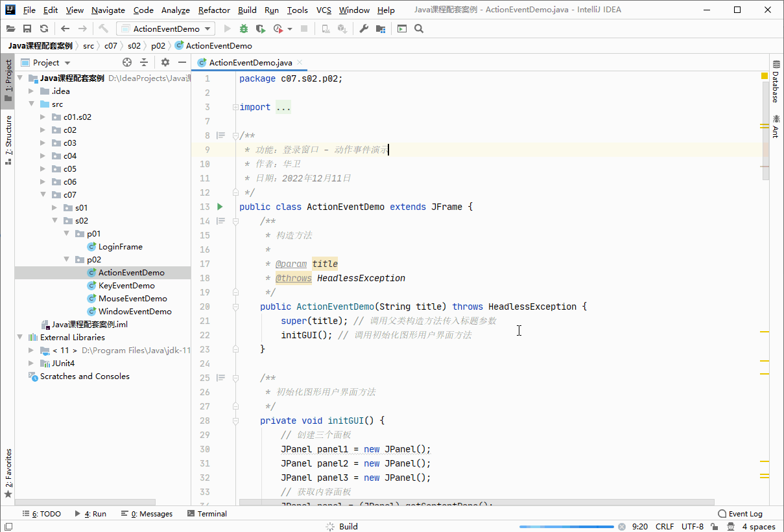
Task: Open the profiler dropdown arrow in the toolbar
Action: pyautogui.click(x=290, y=29)
